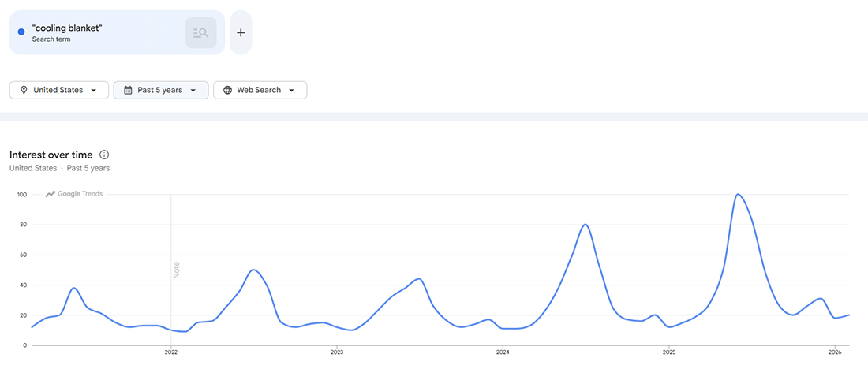This screenshot has width=868, height=369.
Task: Click the calendar icon in date filter
Action: pyautogui.click(x=128, y=90)
